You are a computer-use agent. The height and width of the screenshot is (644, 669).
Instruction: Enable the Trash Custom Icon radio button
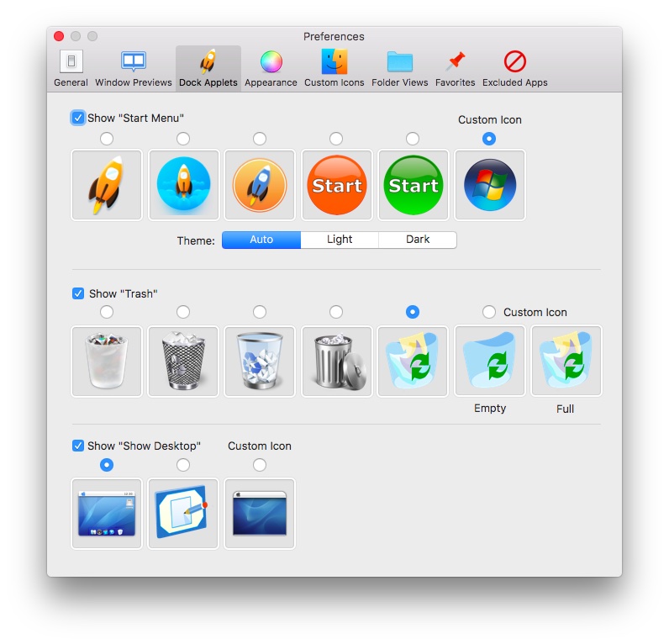point(489,312)
